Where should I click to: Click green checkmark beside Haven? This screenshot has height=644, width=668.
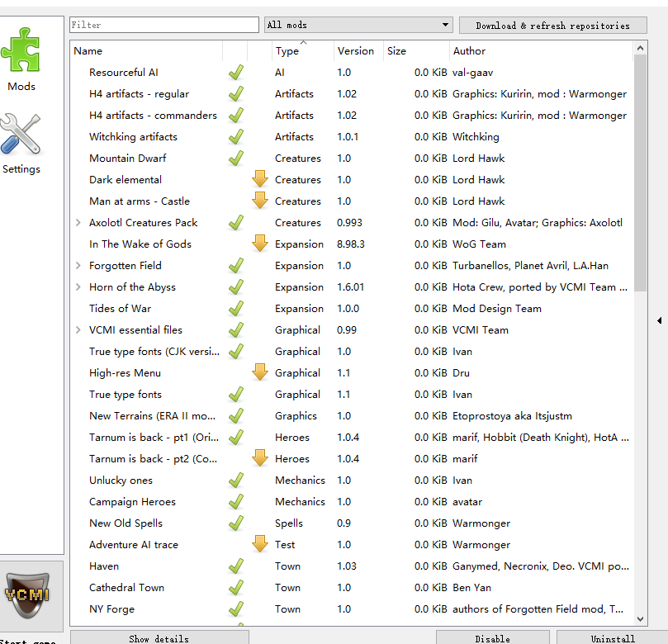236,566
